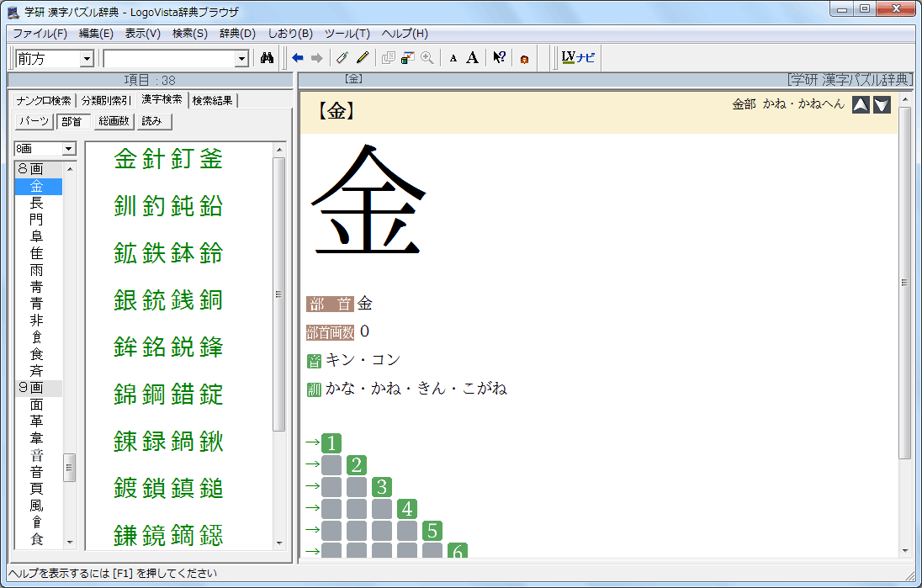Click the radical list scrollbar thumb
Viewport: 922px width, 588px height.
tap(69, 468)
